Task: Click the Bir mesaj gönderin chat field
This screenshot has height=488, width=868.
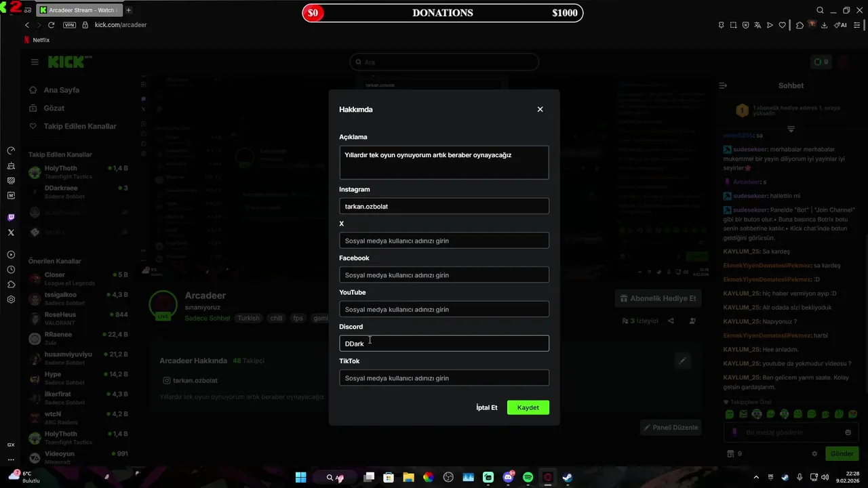Action: click(x=791, y=432)
